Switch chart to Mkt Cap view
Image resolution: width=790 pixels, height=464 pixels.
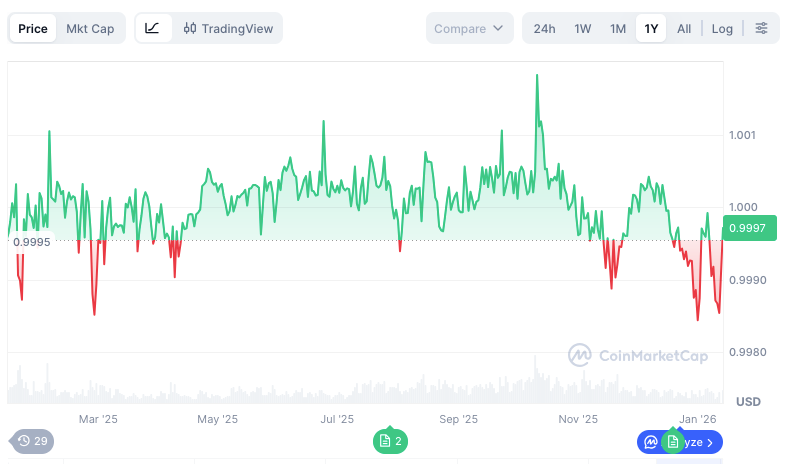click(x=90, y=28)
